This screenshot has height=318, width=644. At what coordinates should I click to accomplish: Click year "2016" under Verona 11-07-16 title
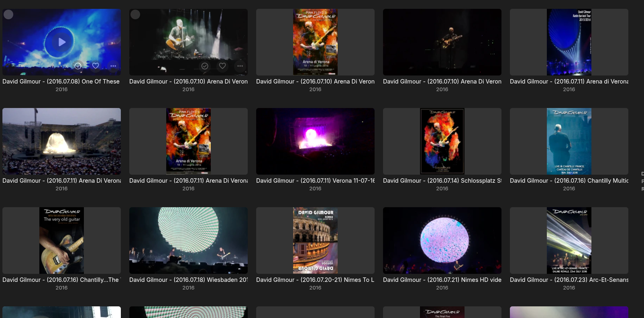pyautogui.click(x=315, y=189)
